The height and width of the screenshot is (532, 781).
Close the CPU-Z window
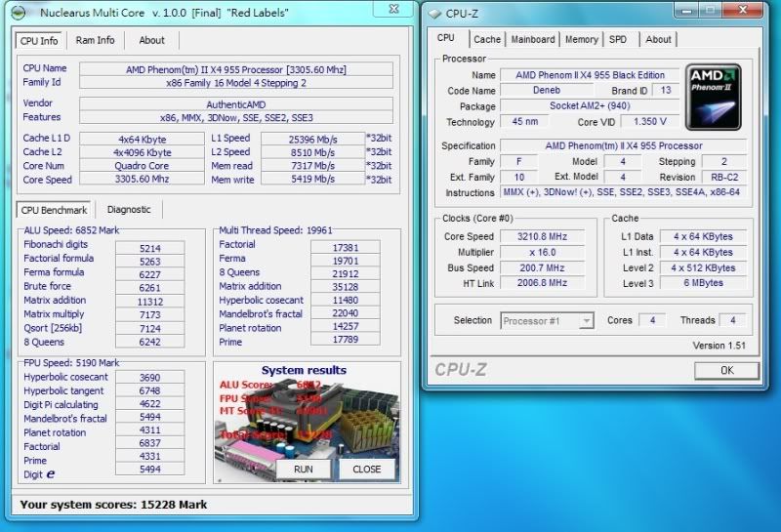[x=743, y=9]
